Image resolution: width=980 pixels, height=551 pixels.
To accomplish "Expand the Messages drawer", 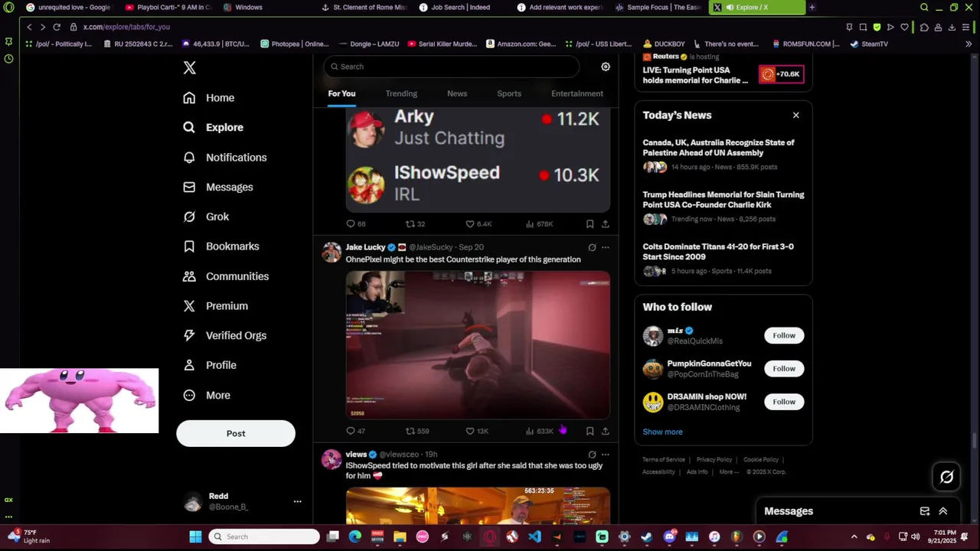I will [x=943, y=511].
